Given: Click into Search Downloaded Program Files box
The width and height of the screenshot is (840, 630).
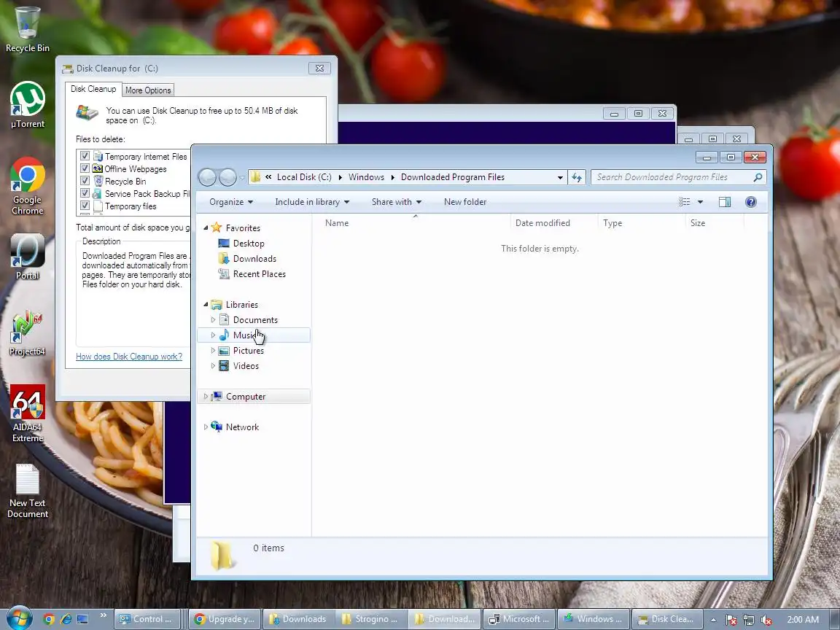Looking at the screenshot, I should 672,177.
